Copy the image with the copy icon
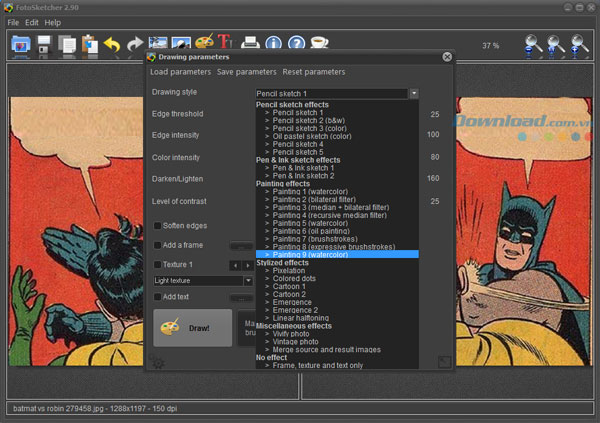The image size is (600, 423). [x=67, y=45]
